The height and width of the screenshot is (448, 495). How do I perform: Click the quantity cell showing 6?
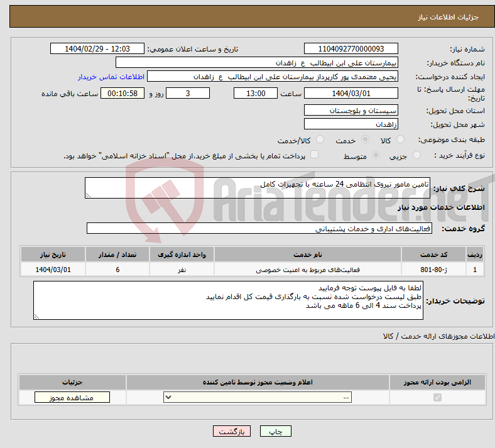tap(117, 270)
